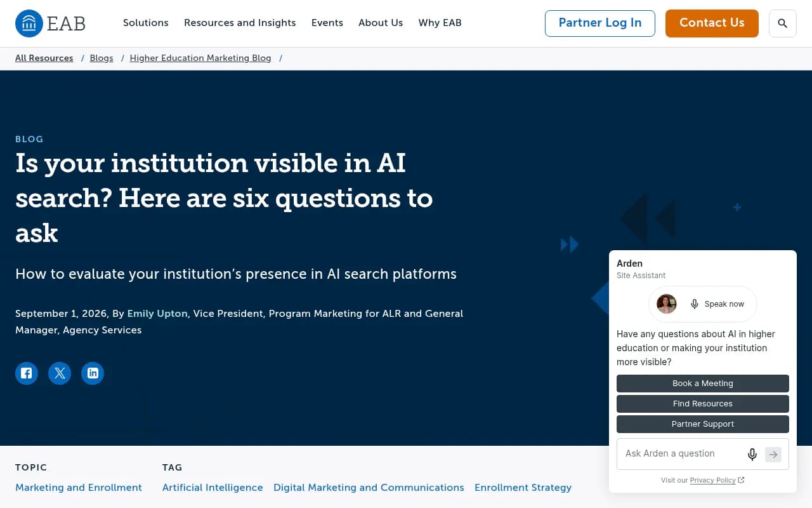
Task: Click the BLOG label above headline
Action: [x=29, y=139]
